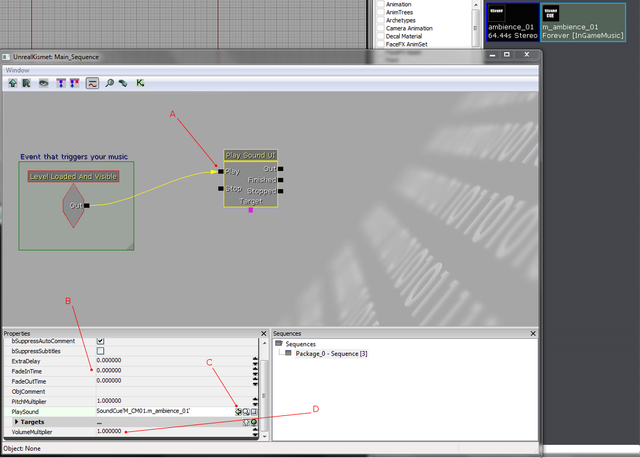Click the Properties panel scrollbar up arrow
The height and width of the screenshot is (458, 640).
(x=264, y=342)
